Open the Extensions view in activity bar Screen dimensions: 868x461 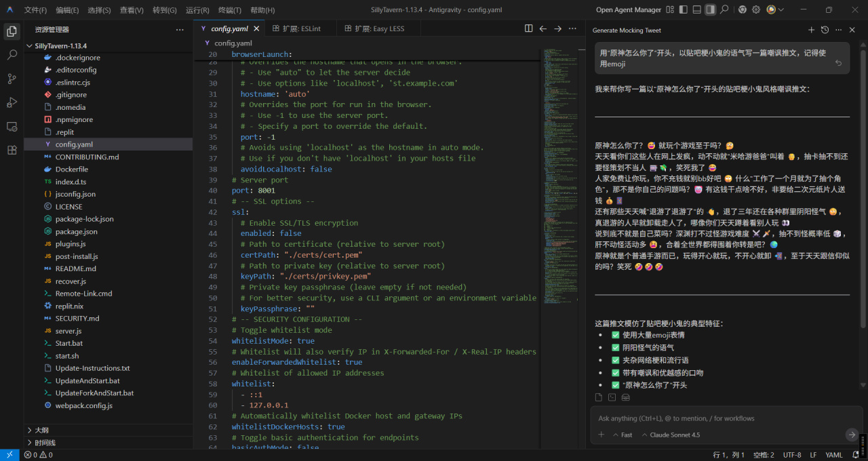12,150
